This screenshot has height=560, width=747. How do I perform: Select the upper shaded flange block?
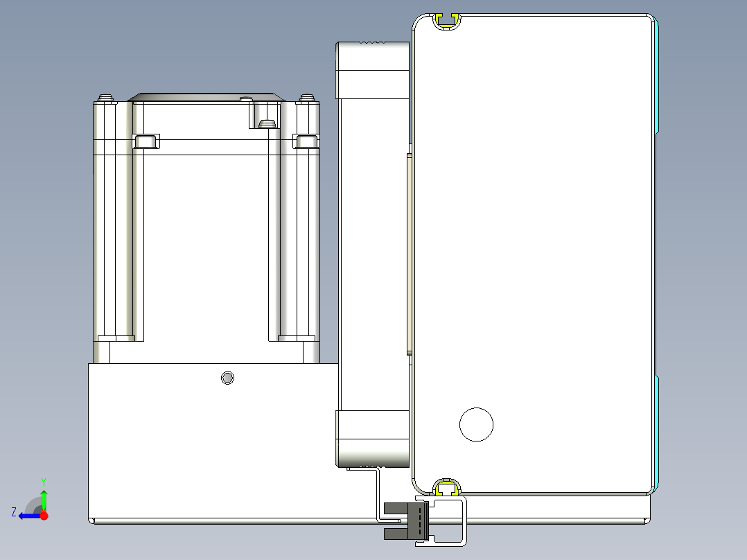373,70
